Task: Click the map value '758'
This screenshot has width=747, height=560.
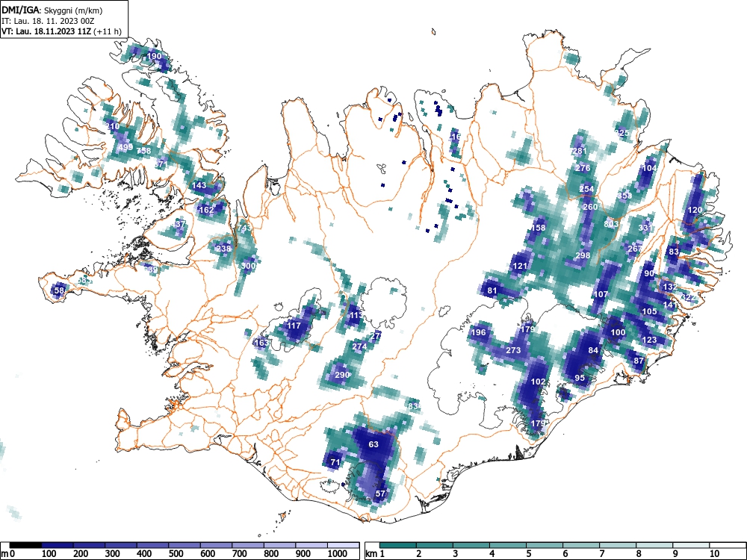Action: coord(143,151)
